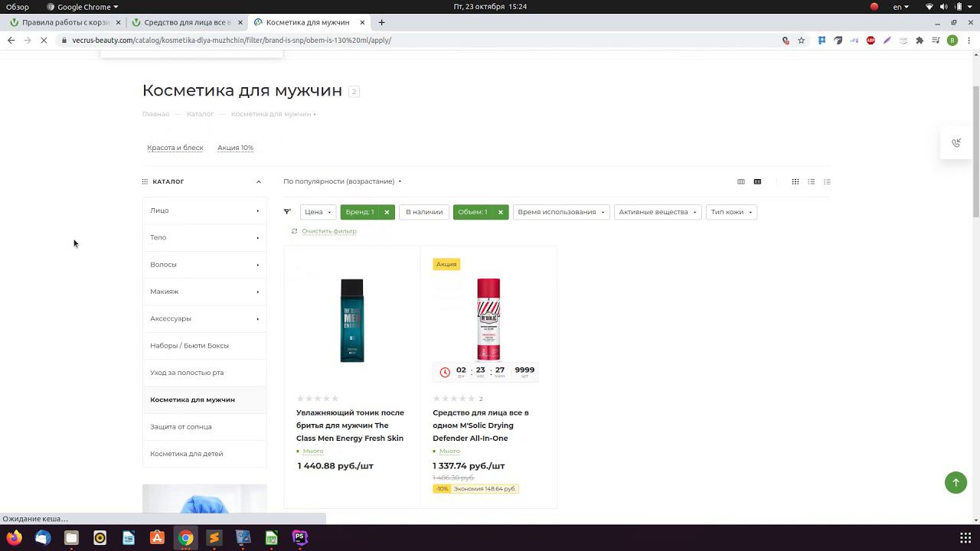Select tile grid display mode
The width and height of the screenshot is (980, 551).
tap(795, 181)
